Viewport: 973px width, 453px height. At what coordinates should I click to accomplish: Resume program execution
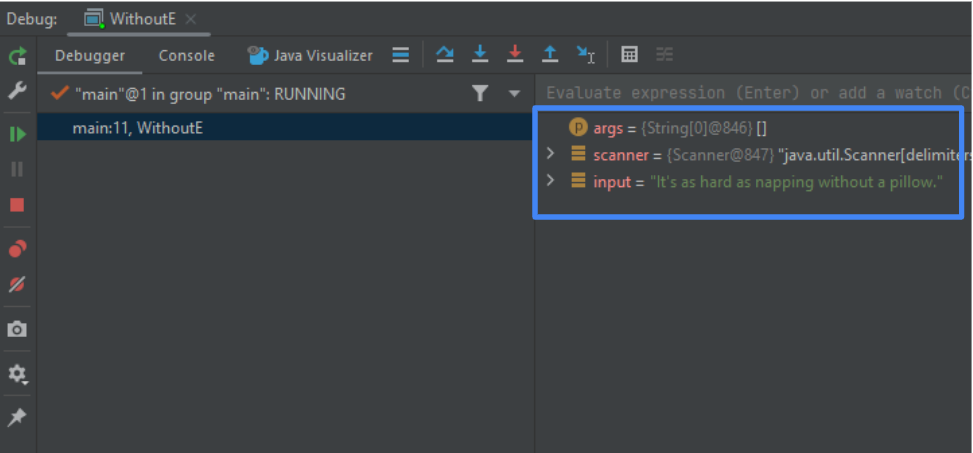tap(17, 134)
